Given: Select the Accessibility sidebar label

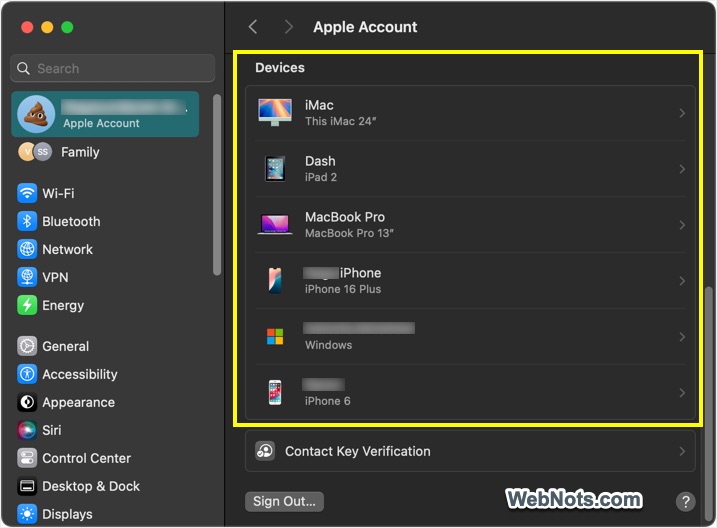Looking at the screenshot, I should click(80, 374).
